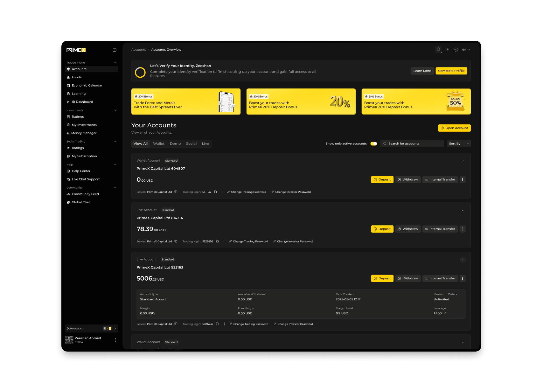Viewport: 543px width, 392px height.
Task: Open Help Center
Action: (92, 171)
